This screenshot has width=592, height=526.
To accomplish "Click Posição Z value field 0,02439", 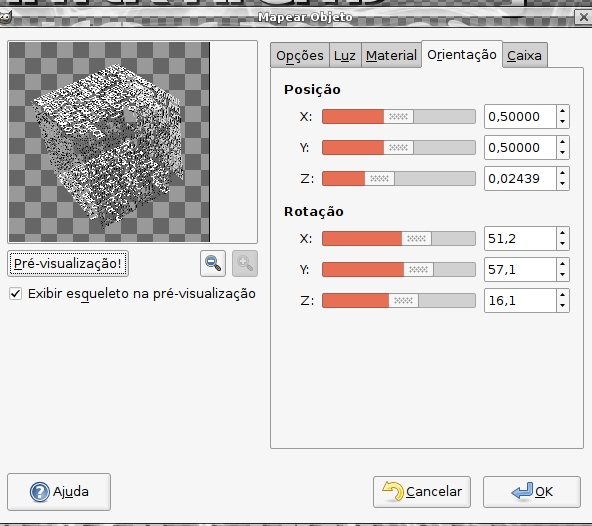I will tap(520, 179).
